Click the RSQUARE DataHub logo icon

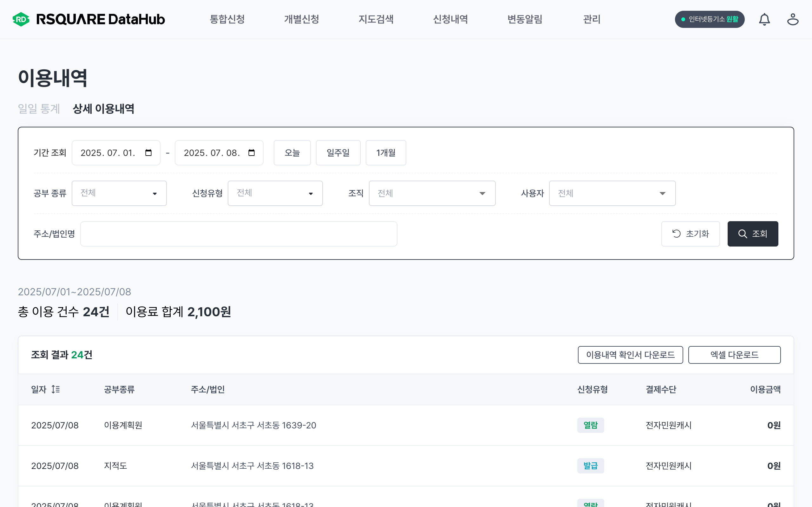[x=21, y=19]
